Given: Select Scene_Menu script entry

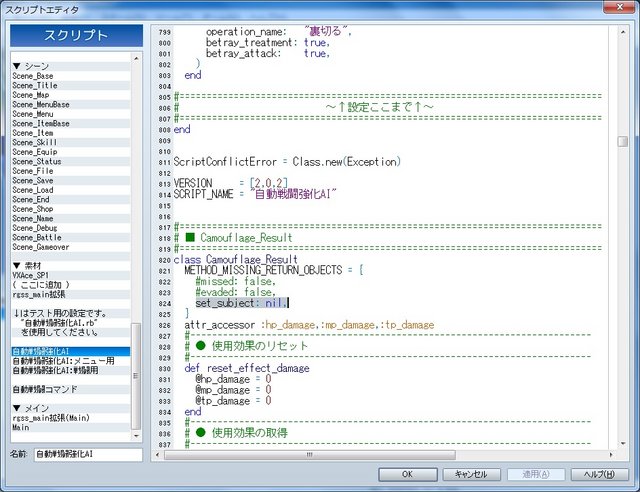Looking at the screenshot, I should (x=71, y=114).
